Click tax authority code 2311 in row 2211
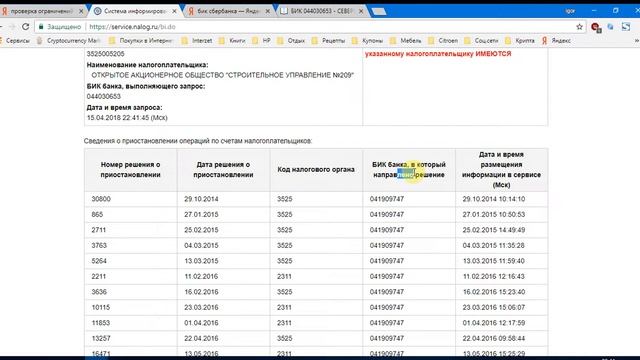The image size is (640, 360). click(284, 277)
